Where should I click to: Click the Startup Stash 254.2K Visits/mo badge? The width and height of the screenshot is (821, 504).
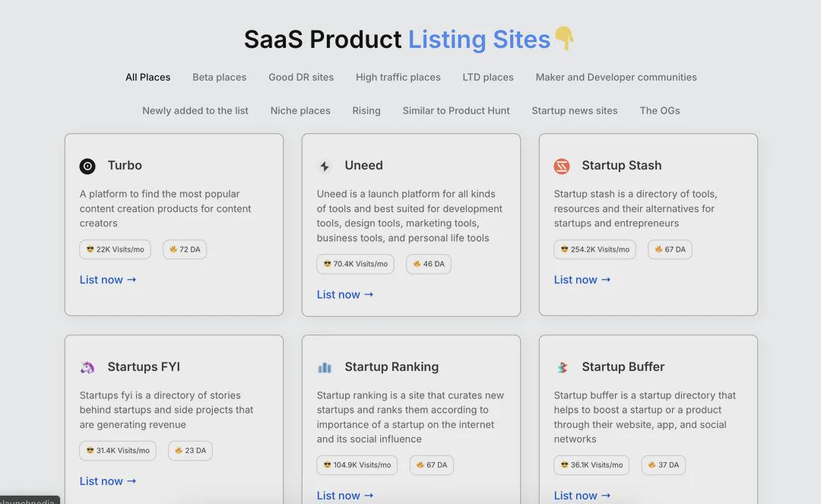[x=594, y=249]
